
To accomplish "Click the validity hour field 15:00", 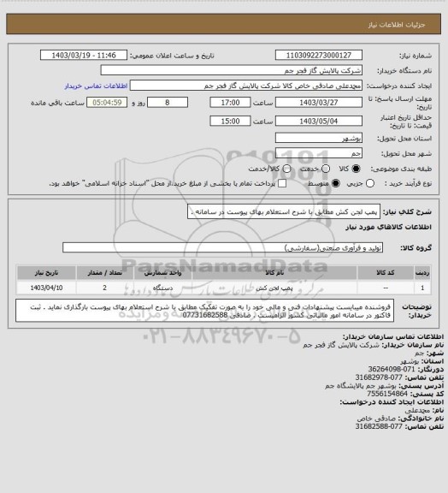I will tap(230, 121).
